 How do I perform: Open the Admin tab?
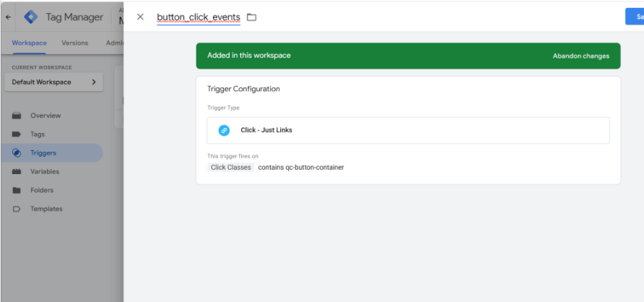coord(114,43)
